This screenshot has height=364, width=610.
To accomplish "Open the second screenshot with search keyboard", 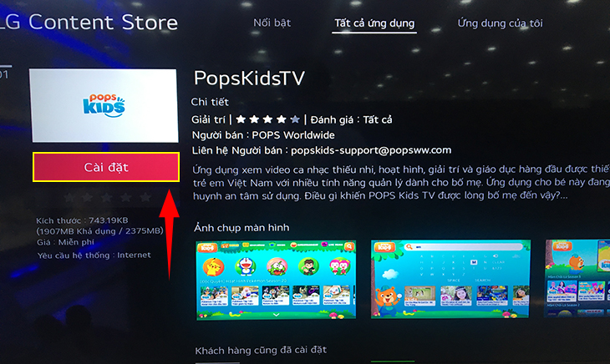I will pos(450,280).
